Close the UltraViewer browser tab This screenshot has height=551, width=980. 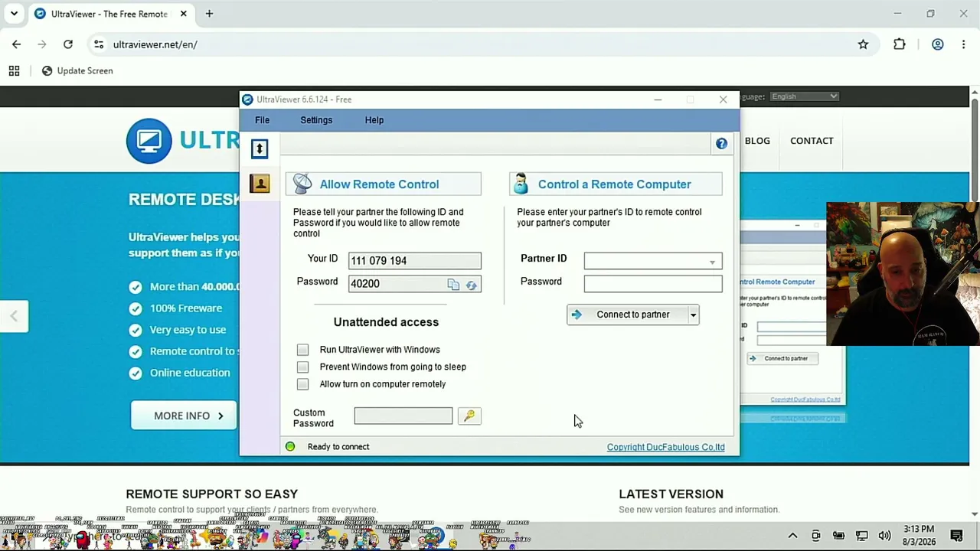[x=184, y=14]
